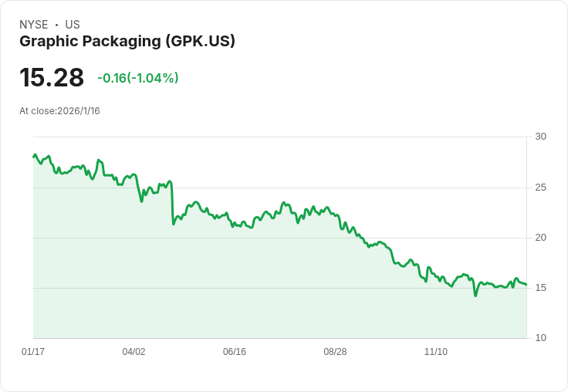
Task: Select the 04/02 date on time axis
Action: click(134, 352)
